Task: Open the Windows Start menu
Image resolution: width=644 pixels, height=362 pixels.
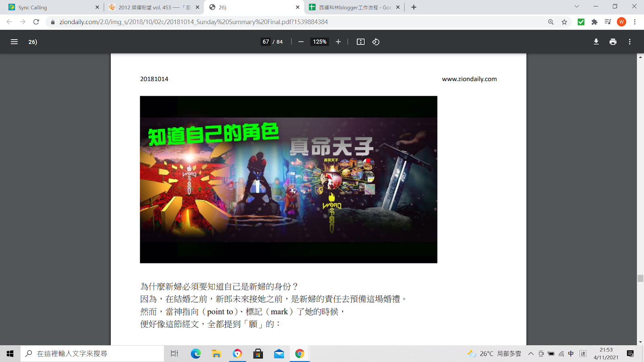Action: coord(10,354)
